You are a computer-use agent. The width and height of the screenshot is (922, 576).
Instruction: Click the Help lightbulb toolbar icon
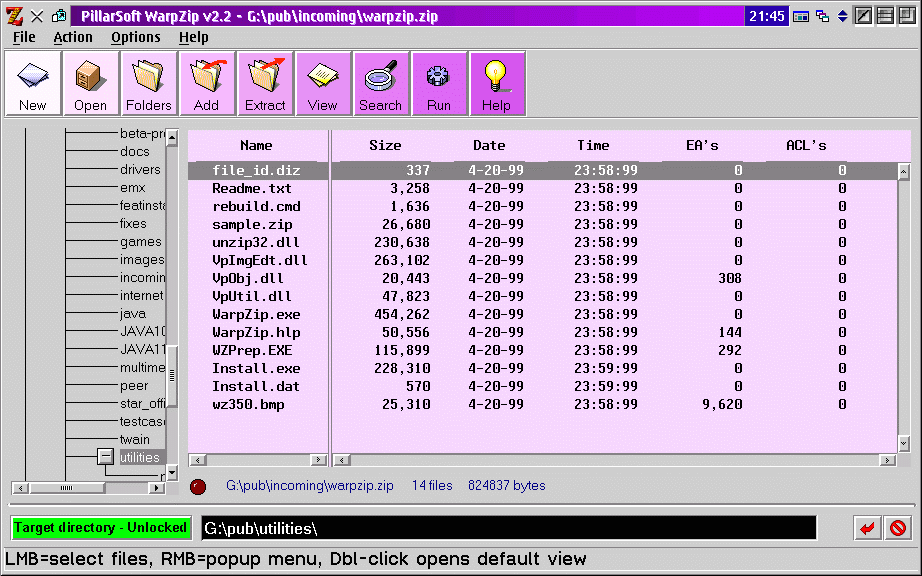[497, 83]
